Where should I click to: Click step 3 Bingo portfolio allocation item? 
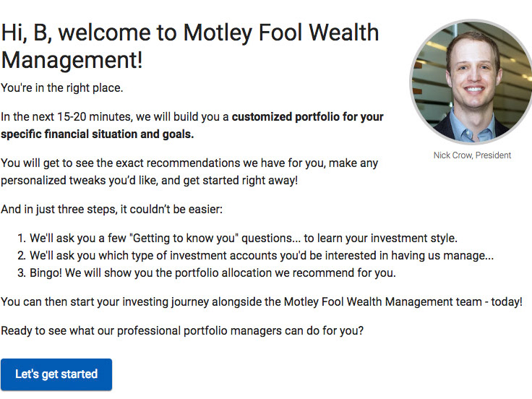[207, 273]
